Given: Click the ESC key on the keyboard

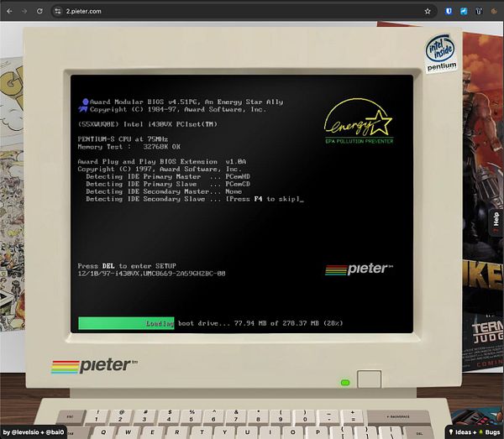Looking at the screenshot, I should click(x=70, y=417).
